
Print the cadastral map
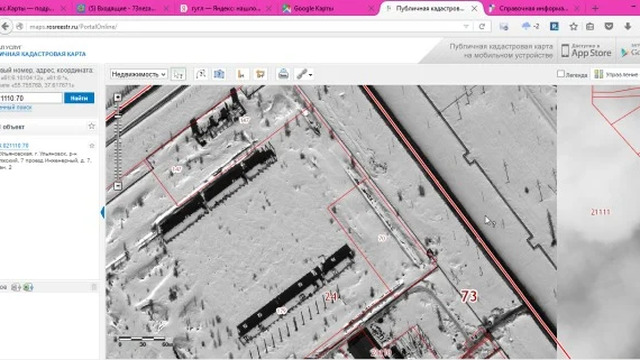coord(283,74)
